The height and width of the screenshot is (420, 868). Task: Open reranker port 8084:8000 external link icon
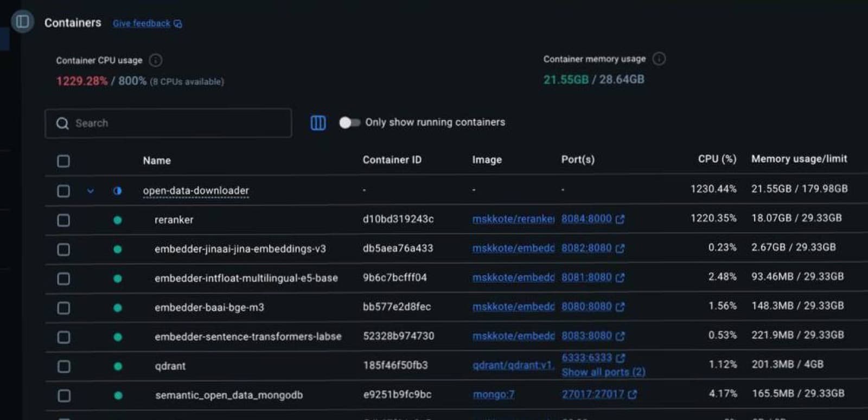tap(620, 219)
